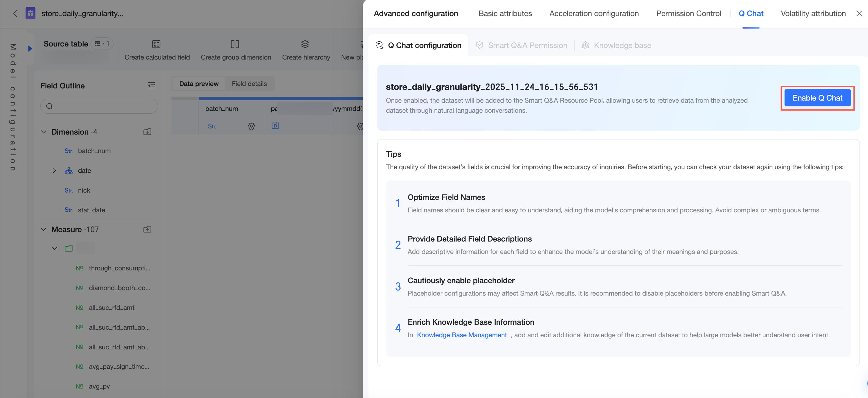Screen dimensions: 868x398
Task: Open batch_num column settings gear
Action: pyautogui.click(x=251, y=126)
